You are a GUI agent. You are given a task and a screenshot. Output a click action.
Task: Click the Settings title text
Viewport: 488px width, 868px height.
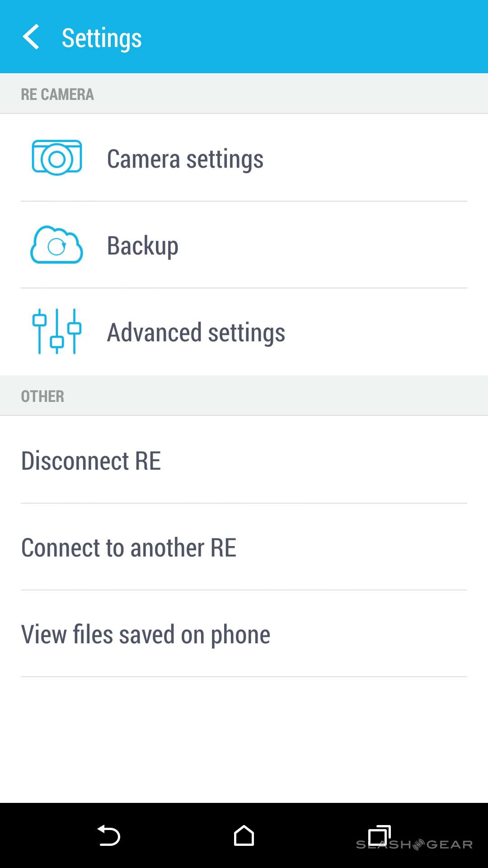(x=102, y=38)
